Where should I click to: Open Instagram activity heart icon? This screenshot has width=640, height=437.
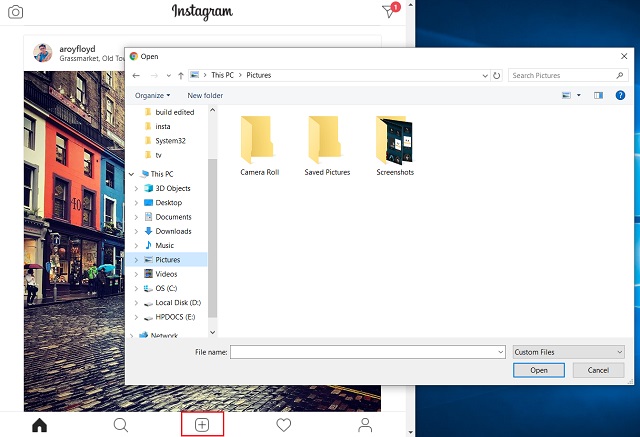[284, 425]
